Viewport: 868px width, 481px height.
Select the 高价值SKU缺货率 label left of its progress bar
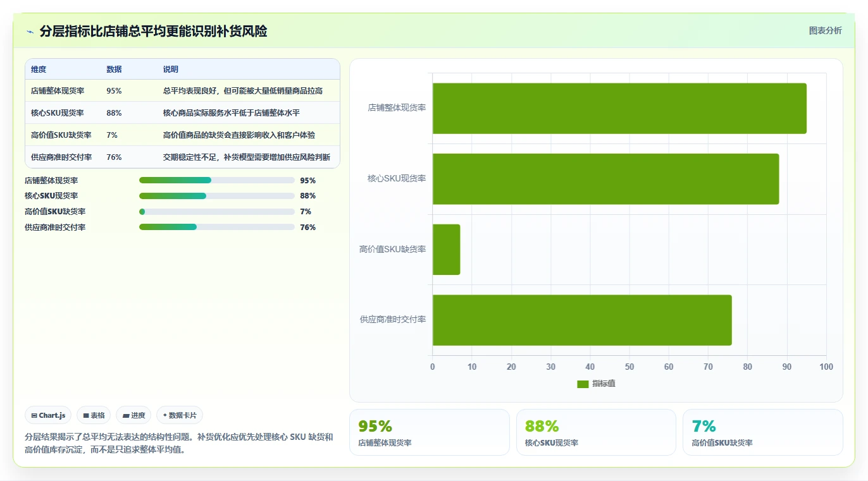pyautogui.click(x=55, y=212)
